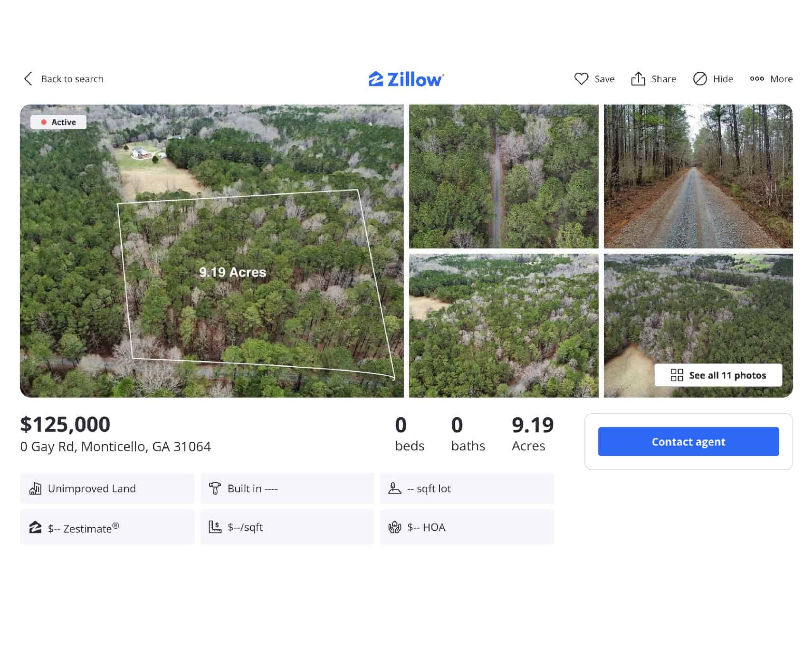Click the HOA hands icon
The image size is (812, 657).
394,527
